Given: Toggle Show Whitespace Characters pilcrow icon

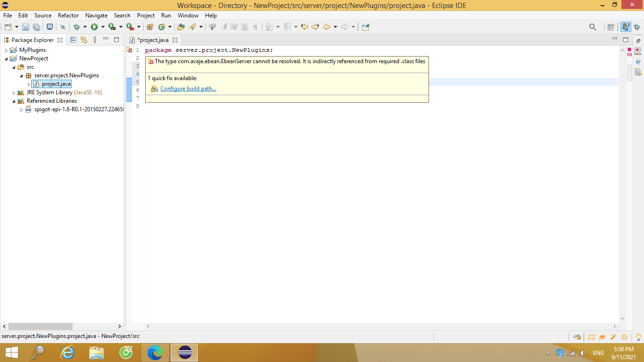Looking at the screenshot, I should click(x=255, y=27).
